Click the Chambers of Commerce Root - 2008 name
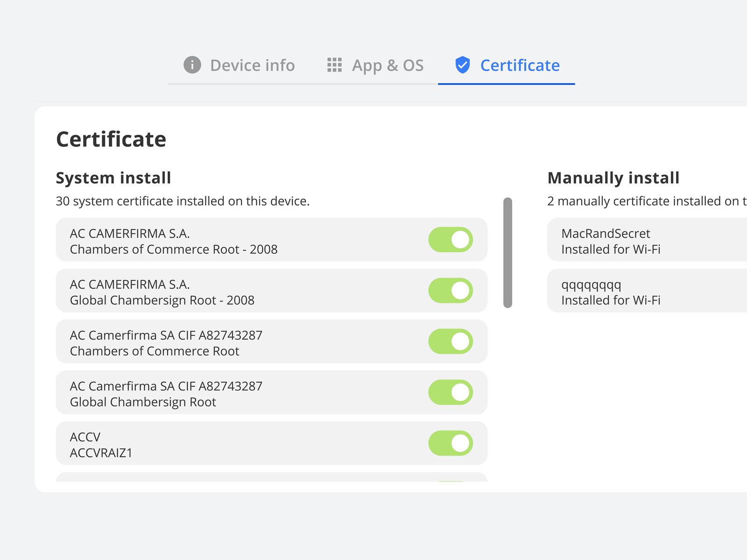 click(173, 249)
